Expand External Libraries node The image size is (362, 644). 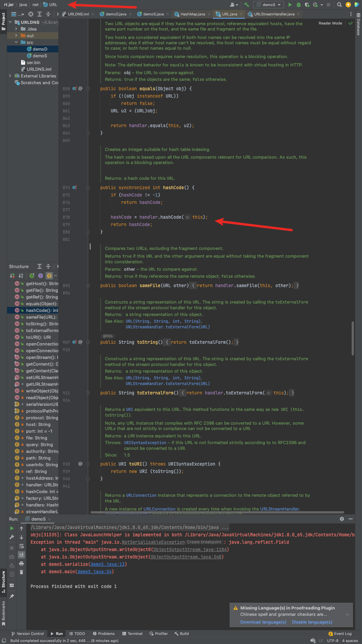10,76
